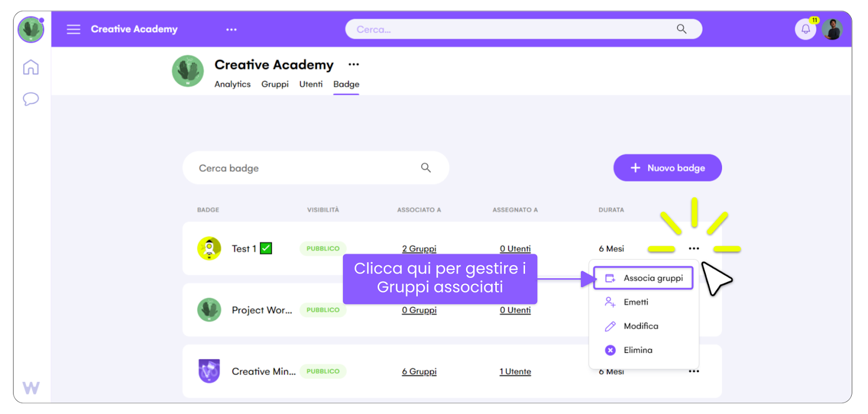Open the hamburger menu icon

click(x=73, y=29)
